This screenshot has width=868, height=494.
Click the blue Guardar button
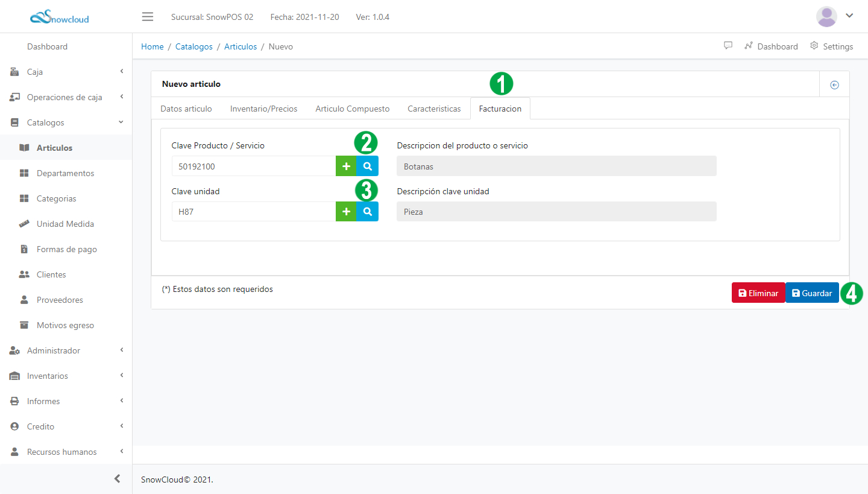click(812, 293)
